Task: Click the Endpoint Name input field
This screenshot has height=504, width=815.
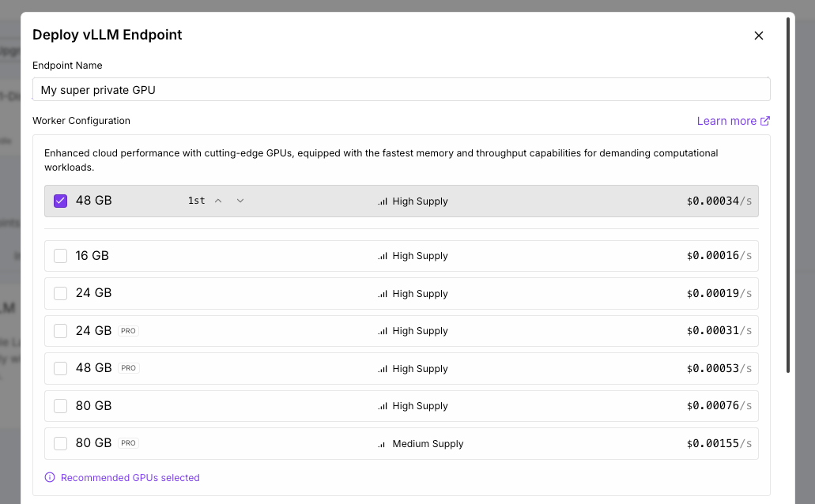Action: (x=402, y=90)
